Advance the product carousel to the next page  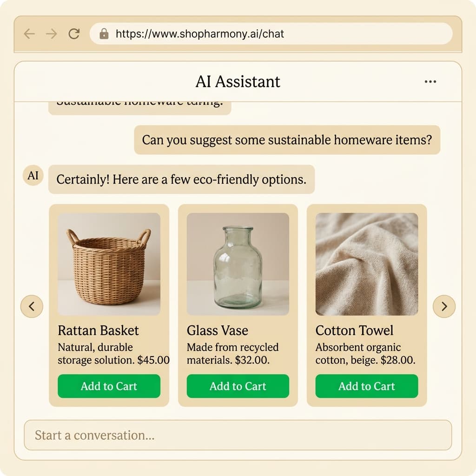(x=444, y=306)
